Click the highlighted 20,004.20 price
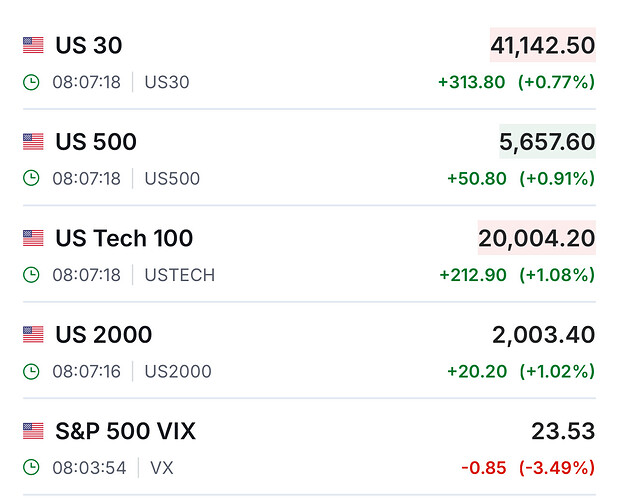The image size is (619, 500). (536, 238)
